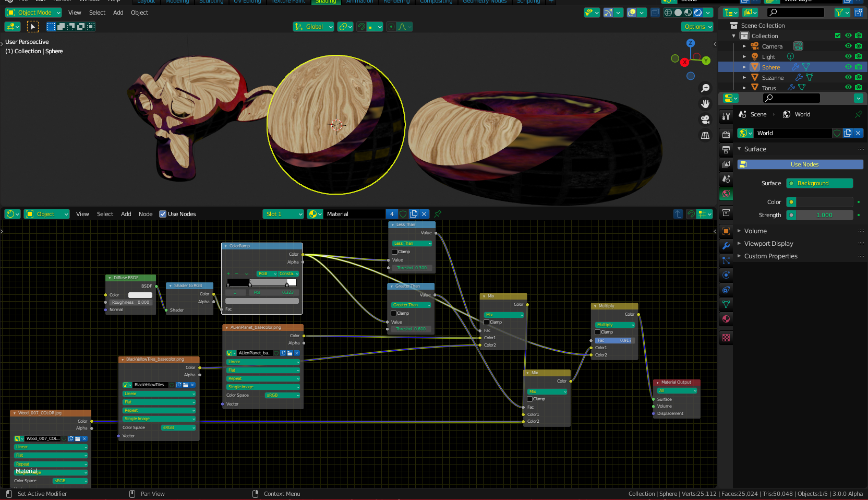Open Physics properties tab icon
The width and height of the screenshot is (868, 500).
(726, 275)
